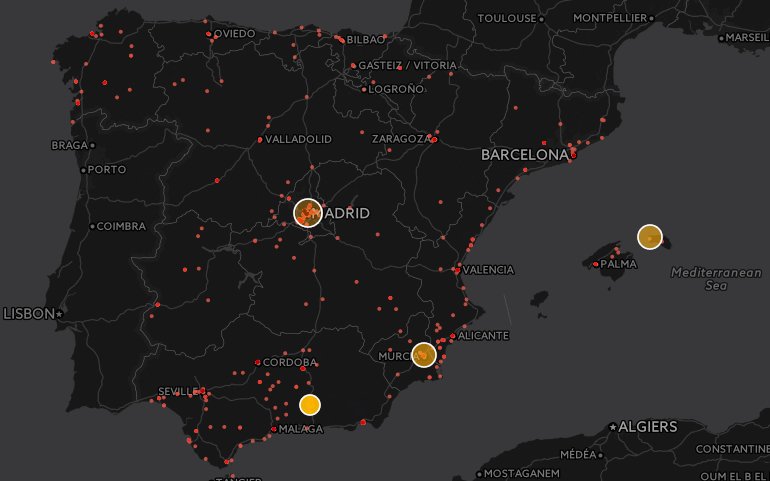This screenshot has width=770, height=481.
Task: Select the Porto city label
Action: [106, 170]
